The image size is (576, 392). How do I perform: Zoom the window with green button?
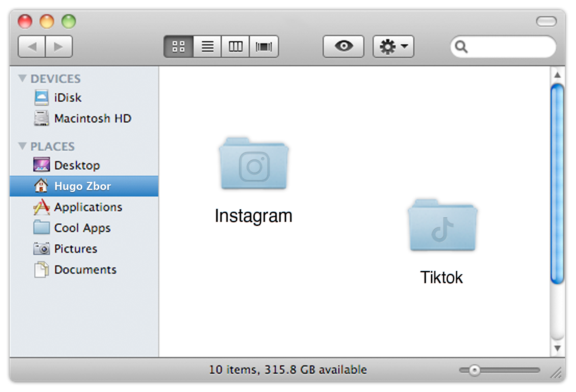tap(69, 21)
